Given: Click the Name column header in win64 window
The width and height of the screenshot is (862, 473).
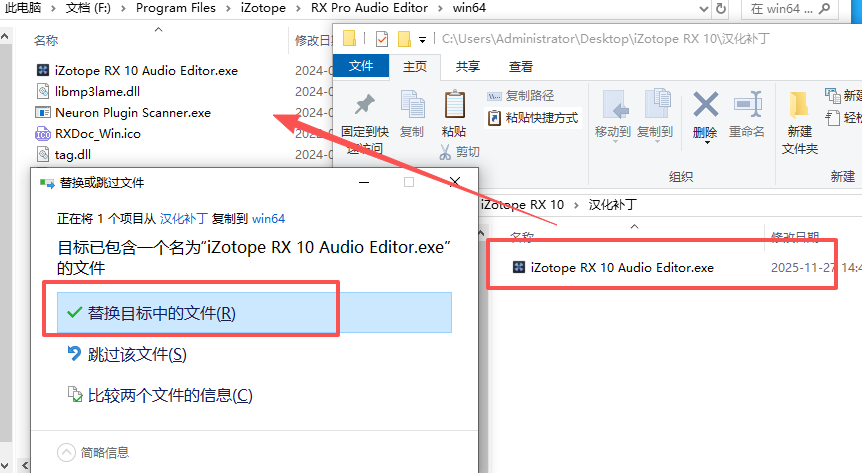Looking at the screenshot, I should pyautogui.click(x=46, y=40).
